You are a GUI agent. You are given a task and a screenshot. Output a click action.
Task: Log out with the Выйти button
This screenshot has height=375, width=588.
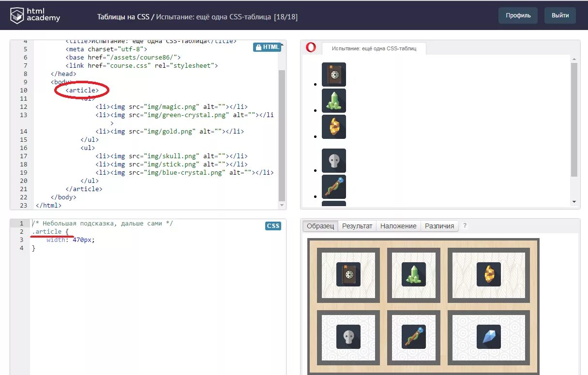tap(560, 15)
